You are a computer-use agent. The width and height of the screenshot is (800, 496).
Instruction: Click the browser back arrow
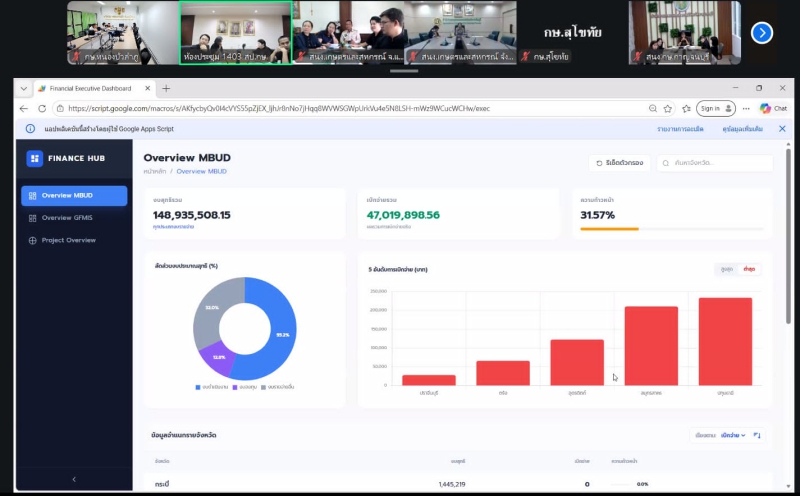pos(25,108)
